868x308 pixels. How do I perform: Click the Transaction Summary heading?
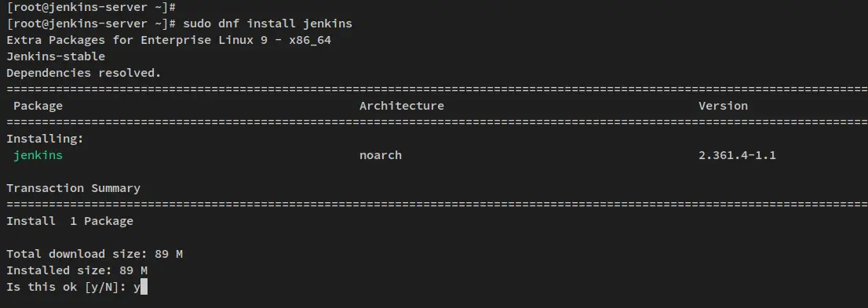pyautogui.click(x=74, y=188)
